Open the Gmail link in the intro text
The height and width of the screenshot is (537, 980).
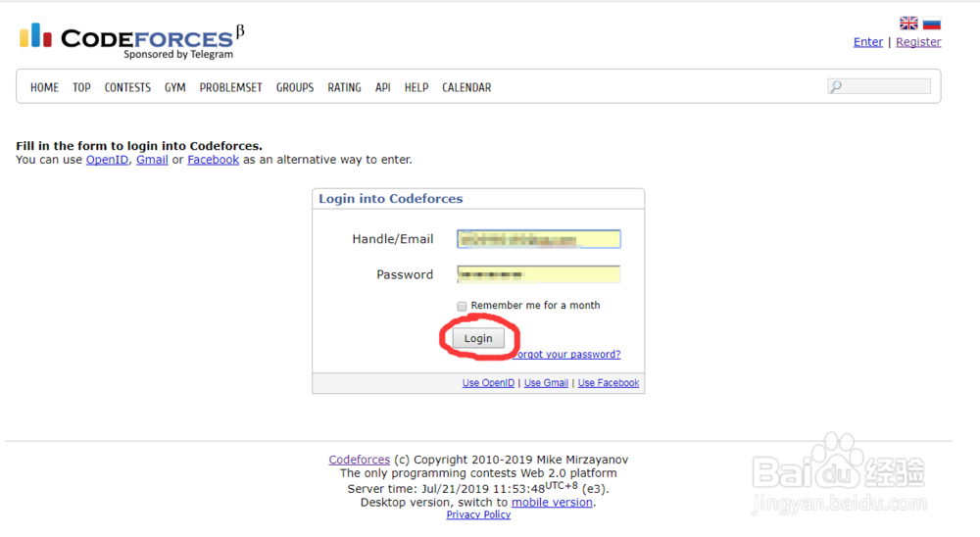coord(152,160)
